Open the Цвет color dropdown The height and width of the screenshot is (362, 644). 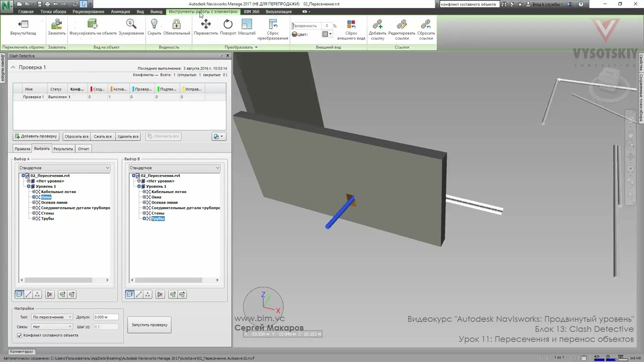327,34
